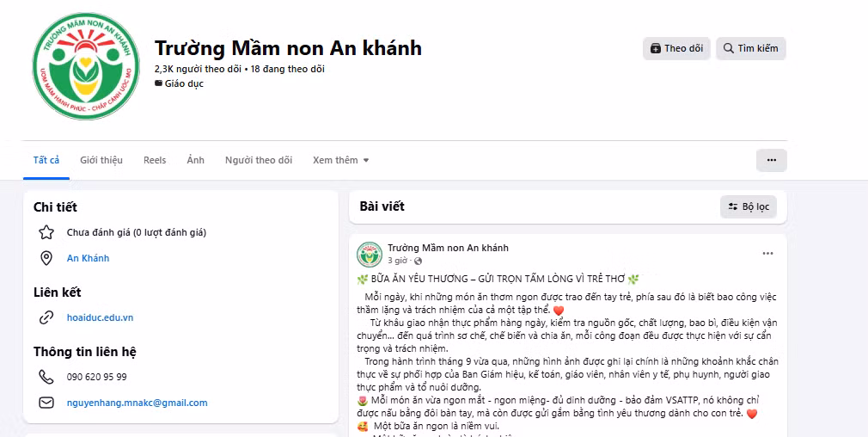
Task: Click the chain link icon under Liên kết
Action: [x=46, y=317]
